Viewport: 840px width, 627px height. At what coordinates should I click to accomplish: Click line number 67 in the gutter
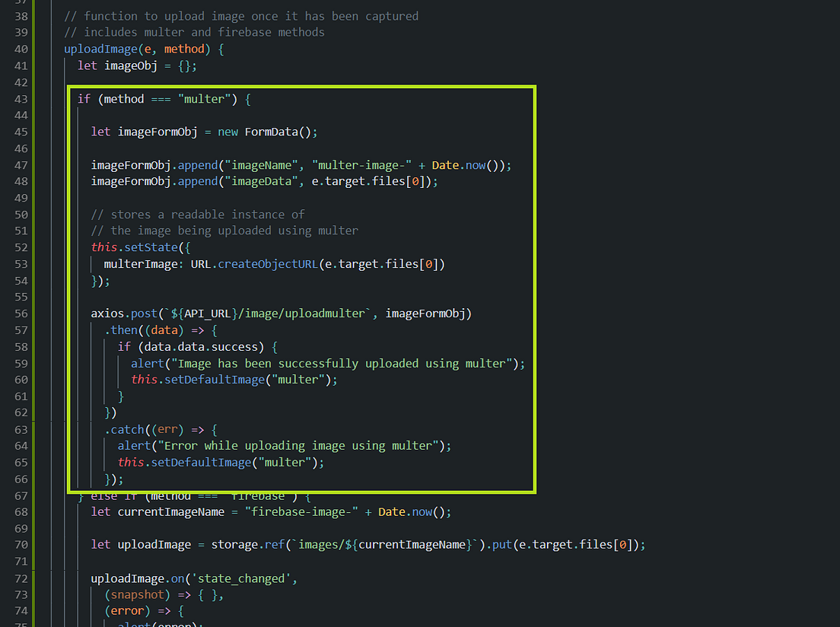coord(20,495)
